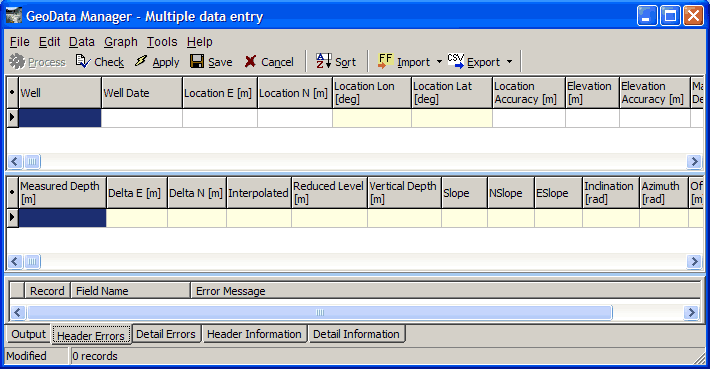Select the empty Measured Depth cell

[x=62, y=218]
